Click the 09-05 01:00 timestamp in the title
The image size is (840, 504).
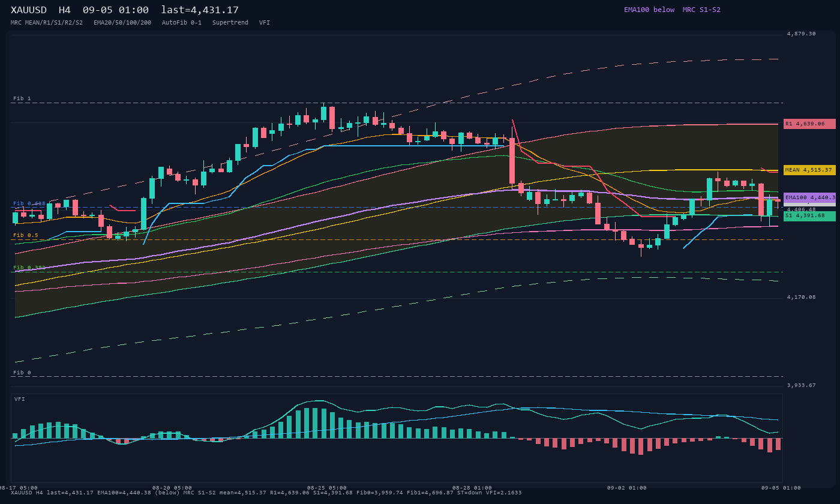116,10
